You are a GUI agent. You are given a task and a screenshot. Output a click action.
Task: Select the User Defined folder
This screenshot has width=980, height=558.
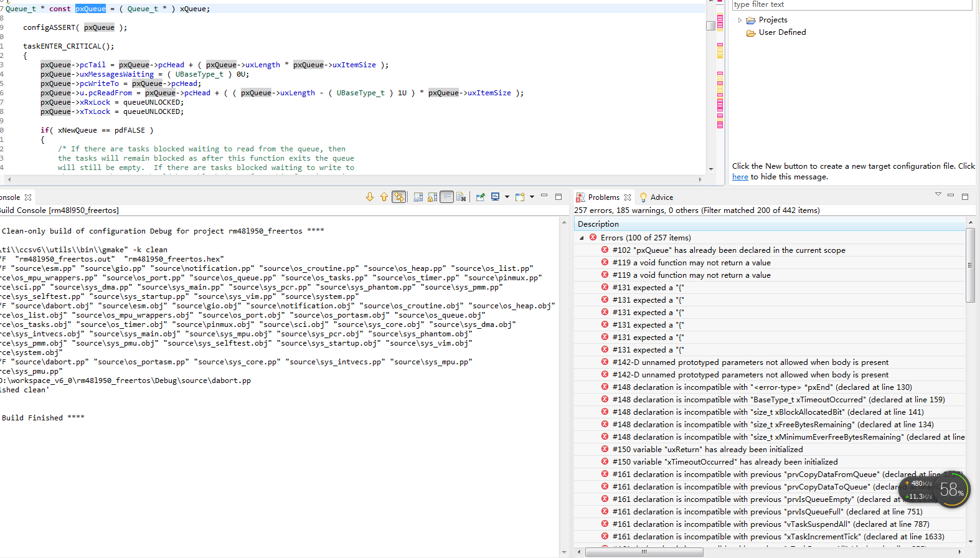point(782,32)
